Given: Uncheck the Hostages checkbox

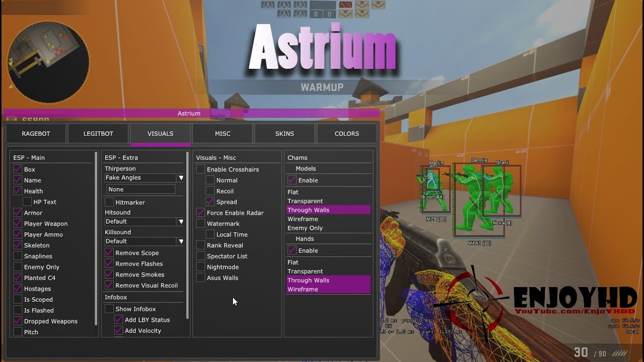Looking at the screenshot, I should tap(18, 289).
